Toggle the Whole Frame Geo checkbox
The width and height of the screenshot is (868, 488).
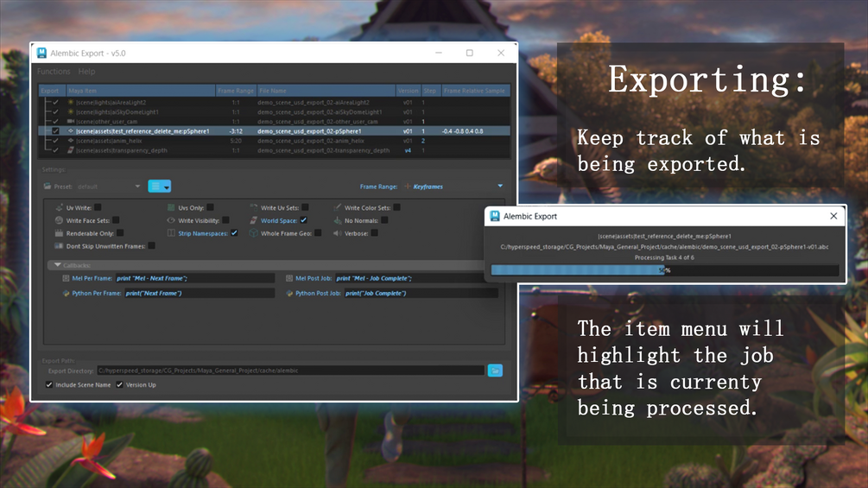(x=318, y=233)
